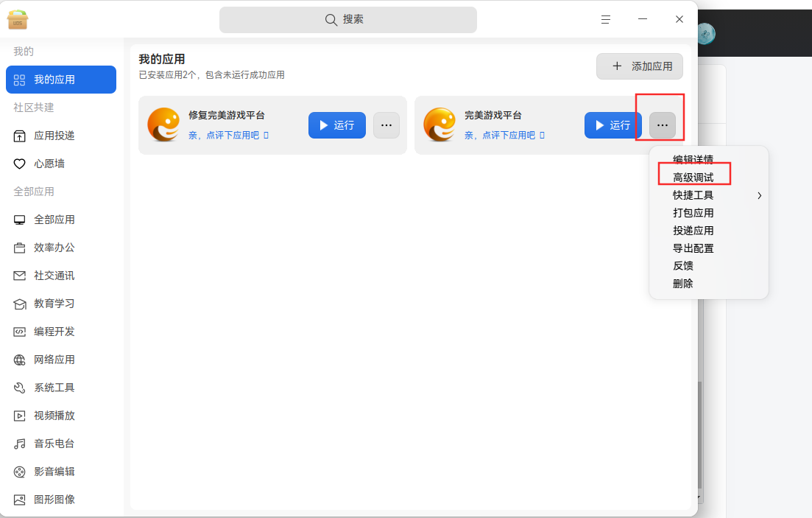Click the 效率办公 briefcase icon

(20, 248)
